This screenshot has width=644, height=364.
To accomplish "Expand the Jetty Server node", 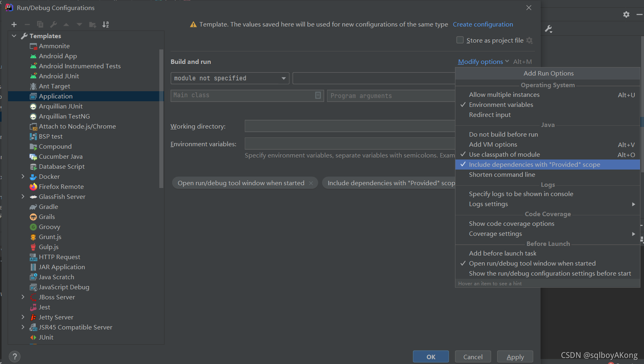I will [23, 317].
